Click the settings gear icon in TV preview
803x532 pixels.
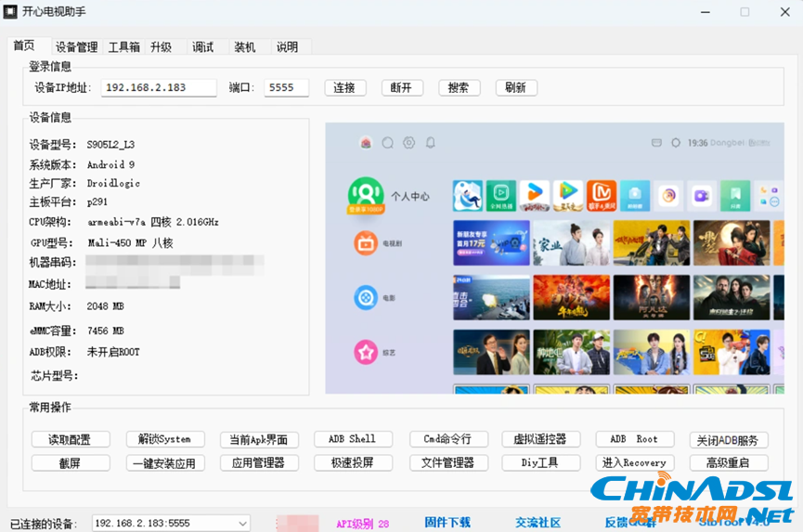(408, 143)
